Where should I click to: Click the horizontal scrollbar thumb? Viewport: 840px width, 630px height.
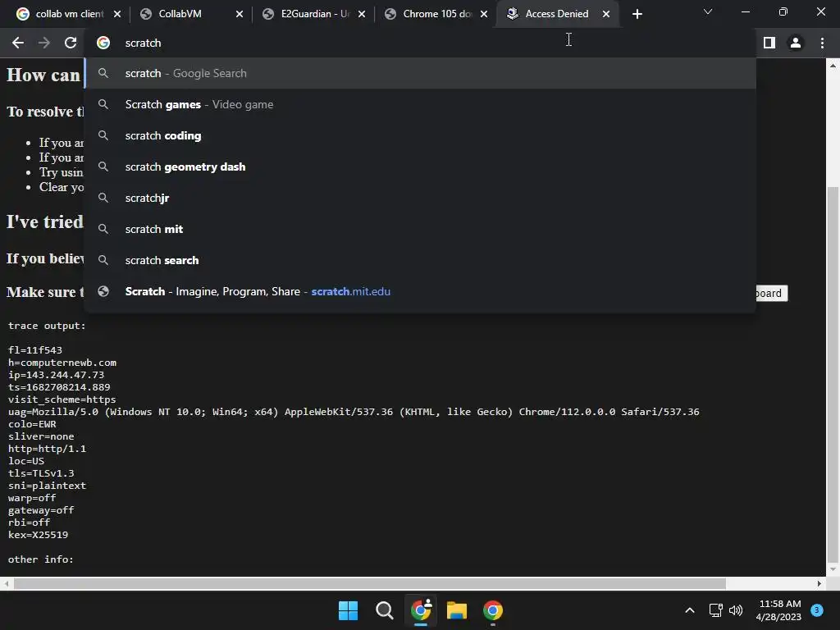point(370,583)
